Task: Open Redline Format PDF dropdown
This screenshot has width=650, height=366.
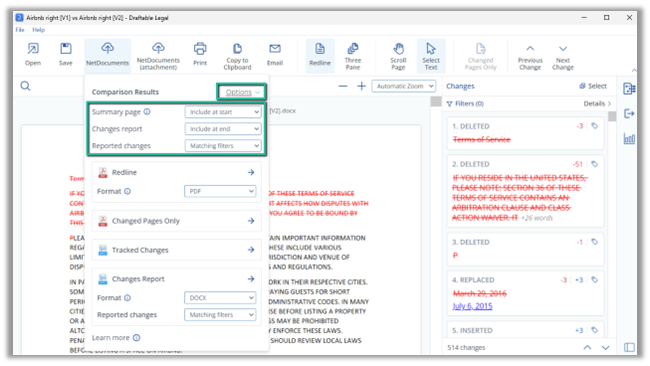Action: (220, 191)
